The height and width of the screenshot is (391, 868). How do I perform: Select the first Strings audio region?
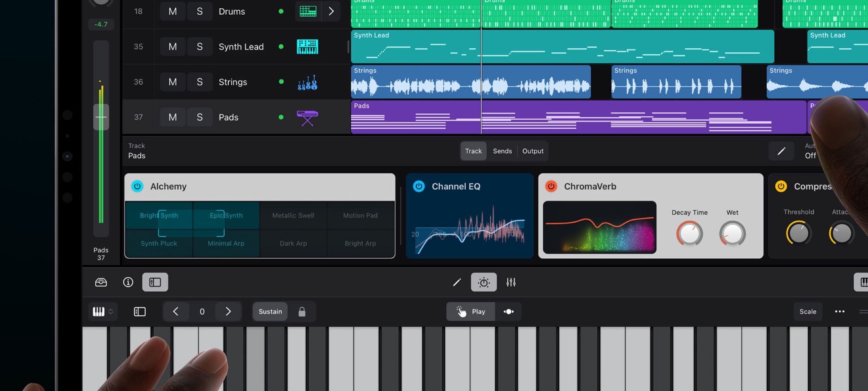click(471, 82)
